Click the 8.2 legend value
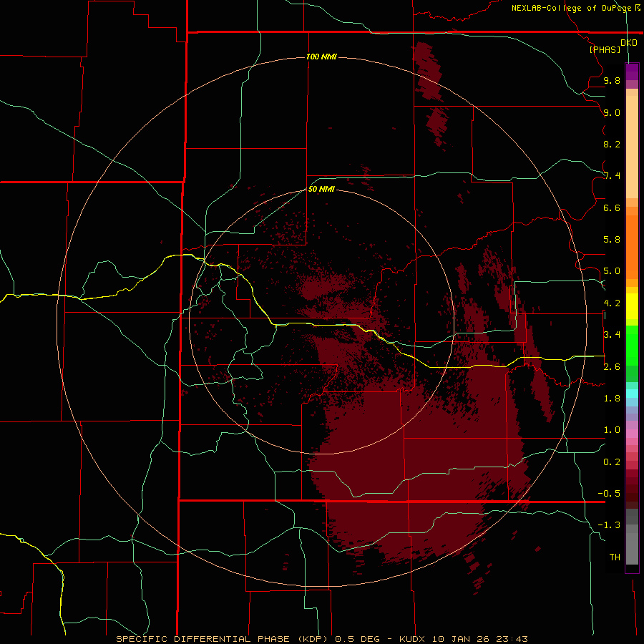 (612, 144)
